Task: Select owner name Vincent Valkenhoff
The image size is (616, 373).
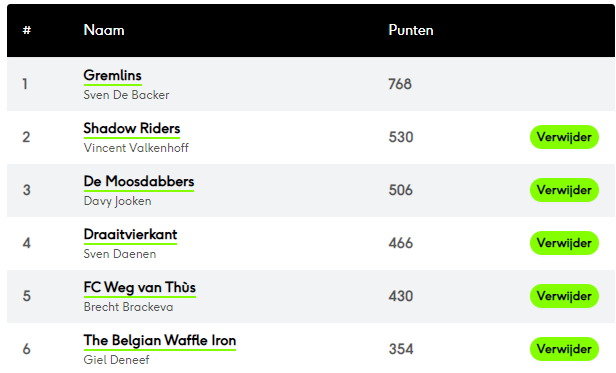Action: [x=136, y=148]
